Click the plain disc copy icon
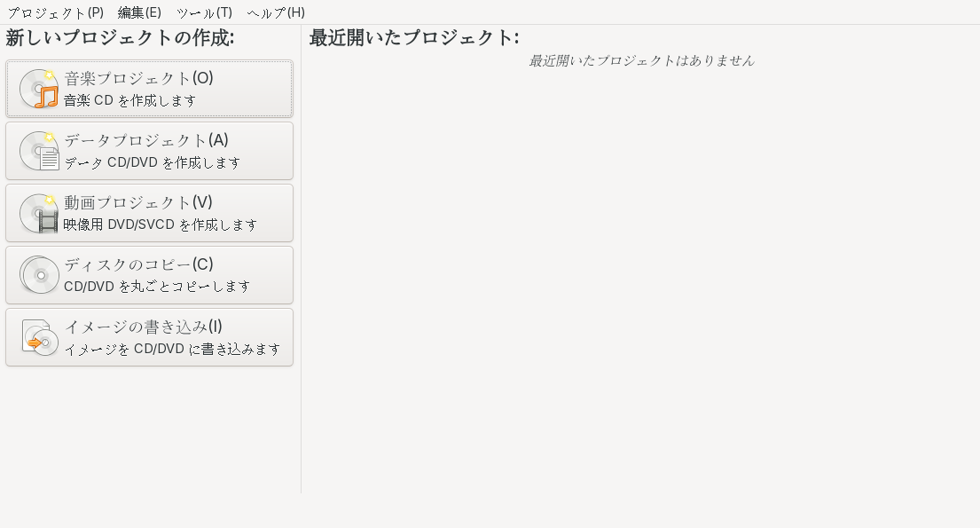 pos(39,274)
